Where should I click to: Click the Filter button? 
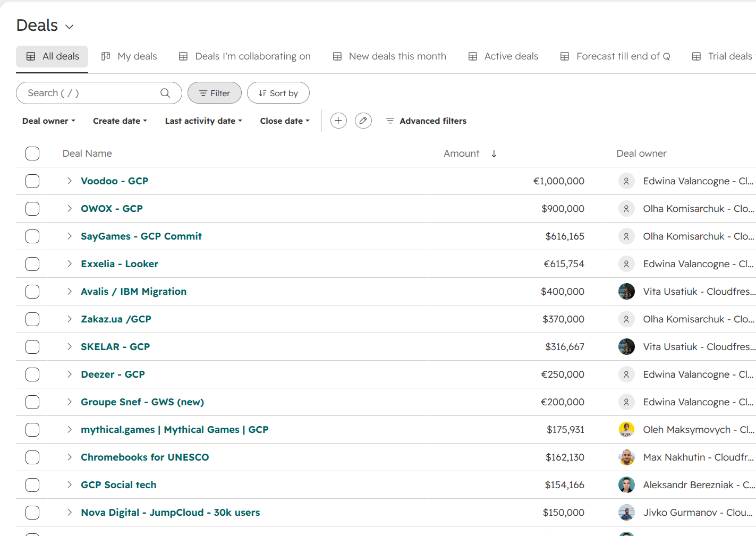[x=215, y=93]
